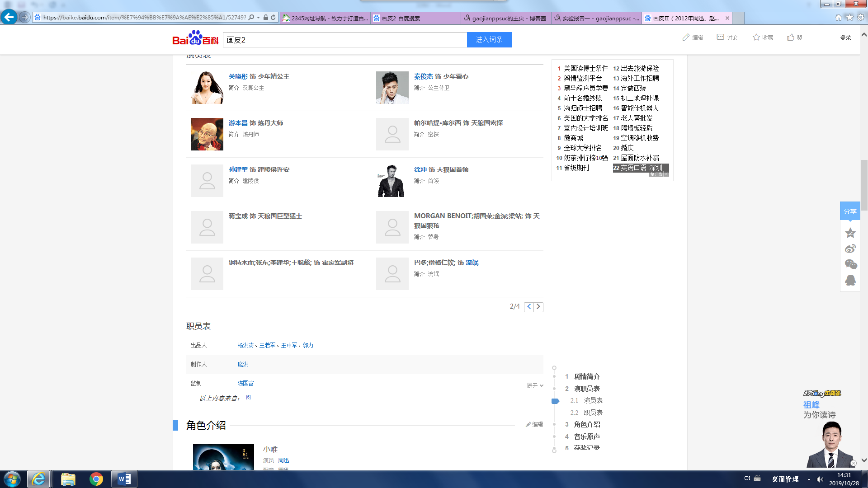Viewport: 868px width, 488px height.
Task: Click the 赞 thumbs-up icon
Action: pyautogui.click(x=790, y=38)
